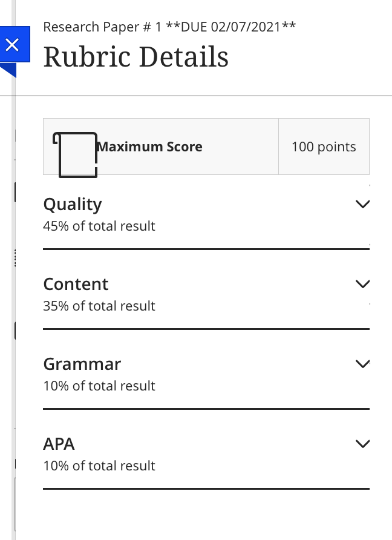Click the left edge scrollbar strip
Screen dimensions: 392x540
point(13,270)
